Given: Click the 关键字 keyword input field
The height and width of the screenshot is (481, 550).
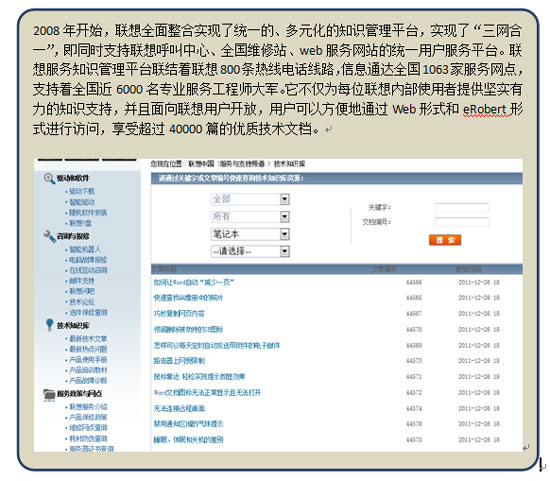Looking at the screenshot, I should pyautogui.click(x=462, y=207).
